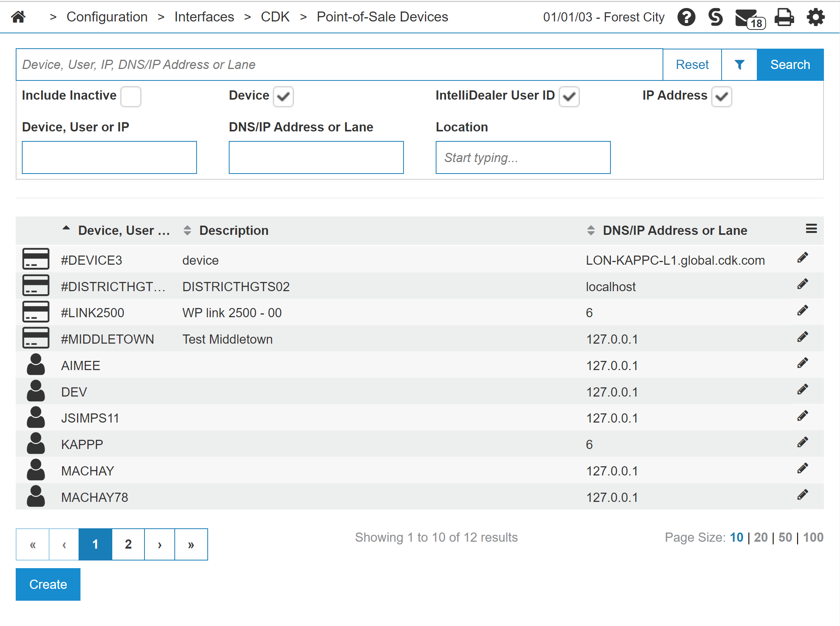Select the #DISTRICTHGT… device name
Screen dimensions: 840x626
[113, 287]
